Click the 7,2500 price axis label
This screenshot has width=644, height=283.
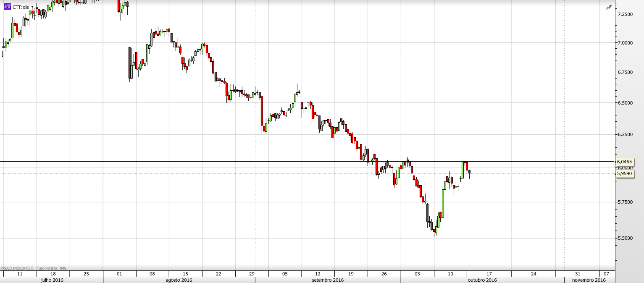[x=625, y=14]
